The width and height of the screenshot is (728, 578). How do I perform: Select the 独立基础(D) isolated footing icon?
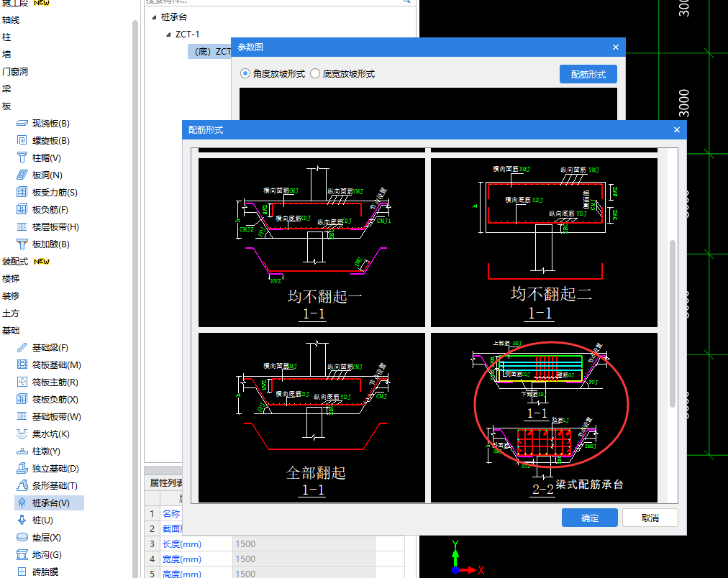coord(22,469)
